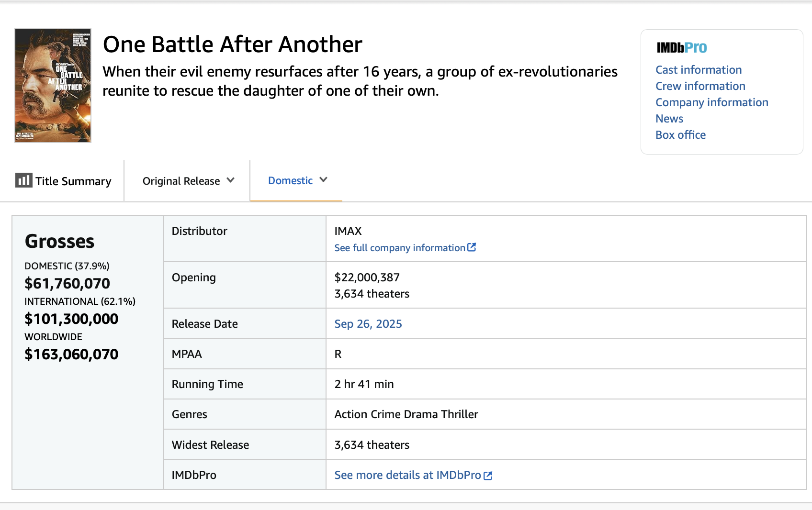This screenshot has width=812, height=510.
Task: Click the One Battle After Another title heading
Action: click(232, 44)
